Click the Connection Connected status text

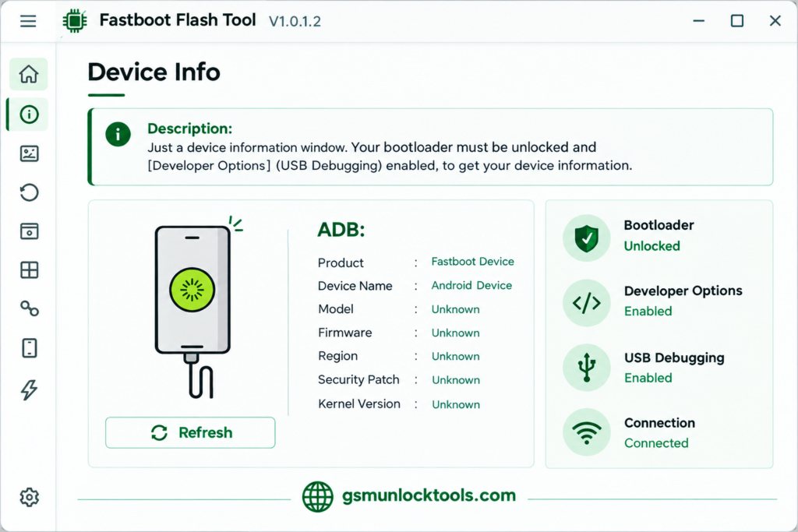click(x=656, y=443)
